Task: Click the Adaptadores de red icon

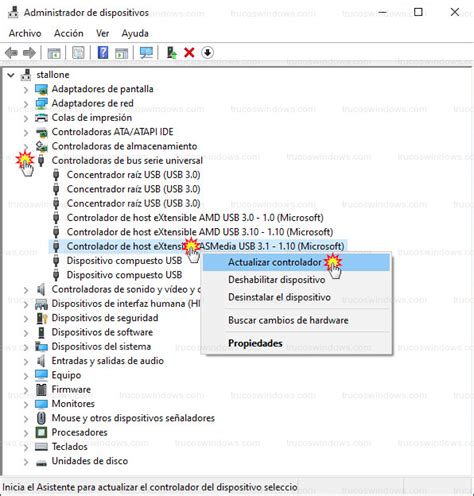Action: (x=41, y=104)
